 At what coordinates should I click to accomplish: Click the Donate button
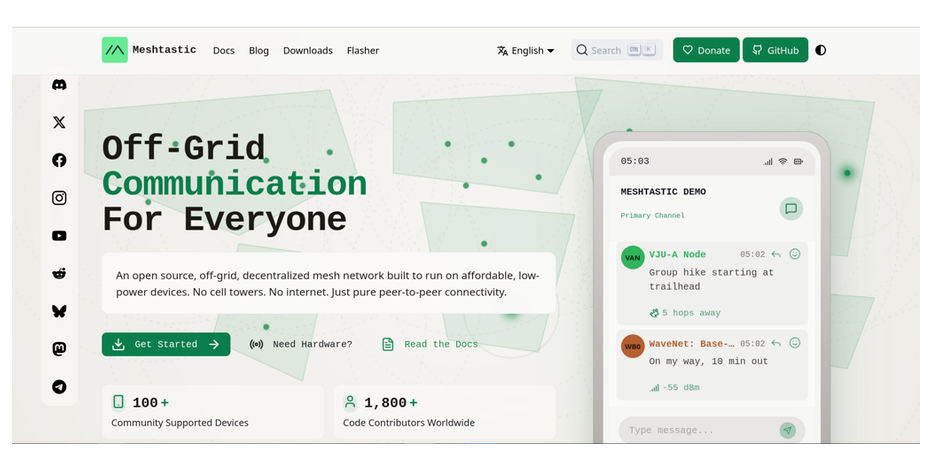706,50
